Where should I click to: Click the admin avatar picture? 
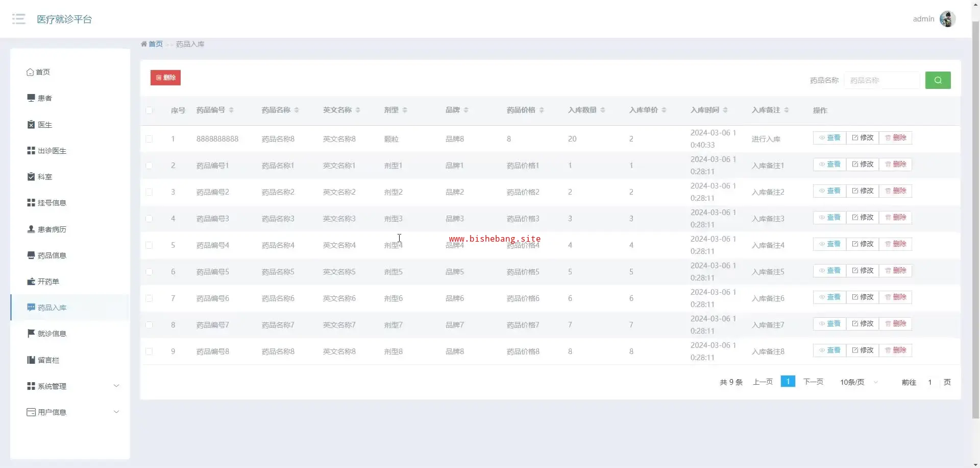click(947, 19)
